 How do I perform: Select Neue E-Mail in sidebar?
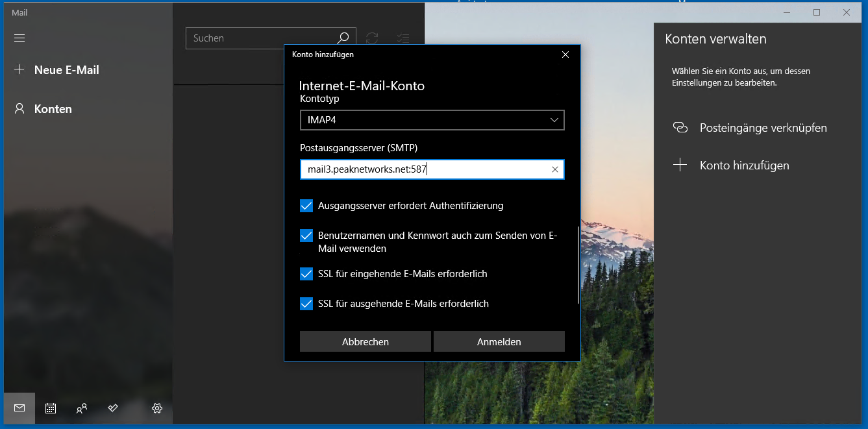[x=65, y=69]
